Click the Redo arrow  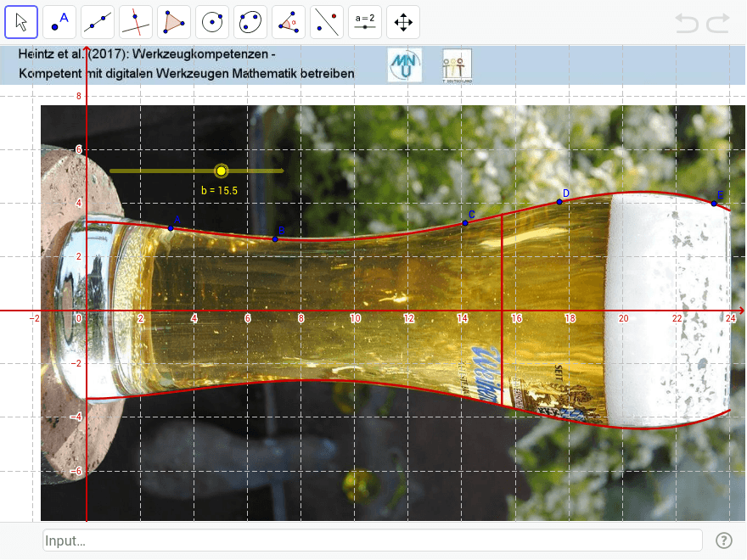click(x=718, y=23)
